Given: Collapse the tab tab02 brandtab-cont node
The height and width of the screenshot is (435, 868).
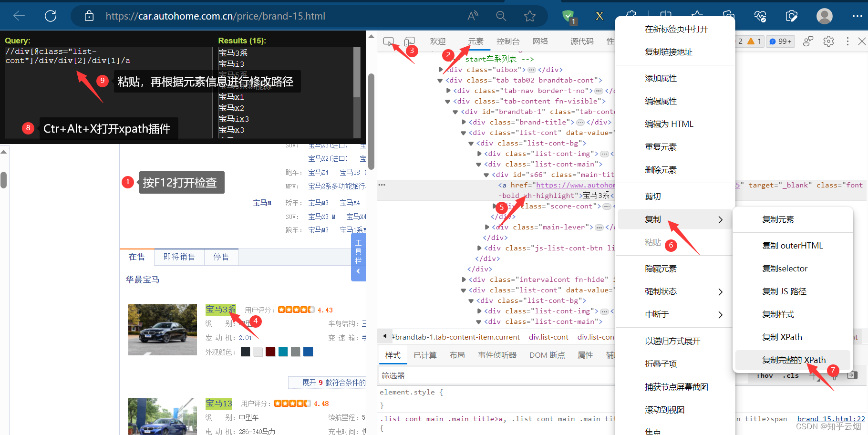Looking at the screenshot, I should [x=440, y=80].
